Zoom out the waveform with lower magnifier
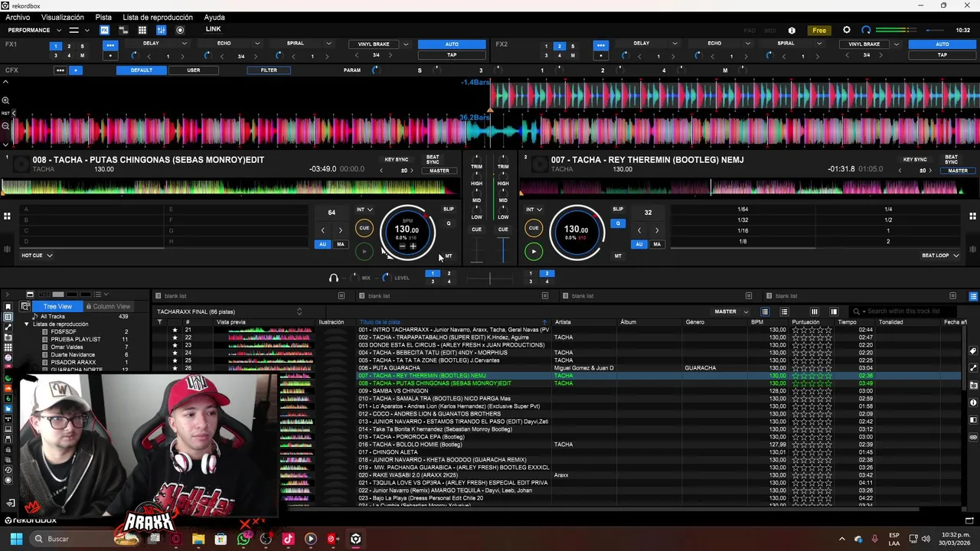The height and width of the screenshot is (551, 980). click(5, 126)
